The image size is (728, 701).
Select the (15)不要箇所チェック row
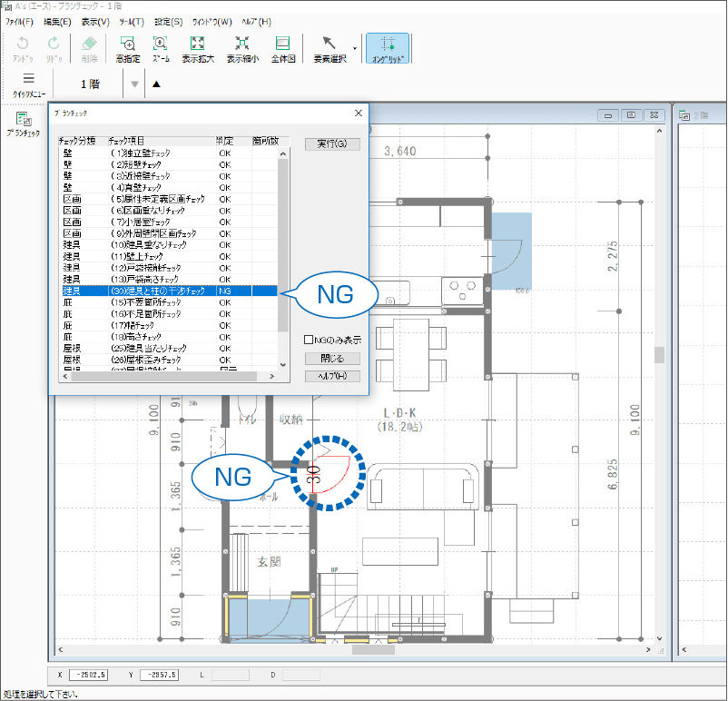(169, 302)
